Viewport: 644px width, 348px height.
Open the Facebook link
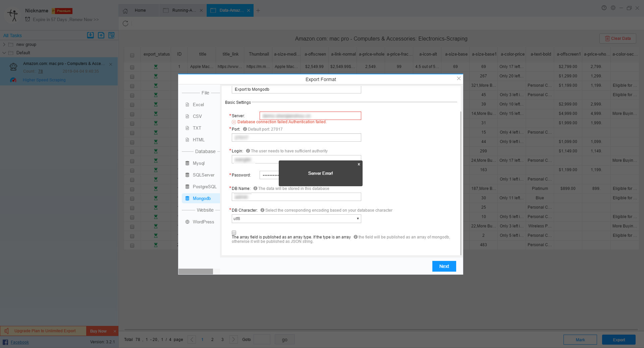19,342
